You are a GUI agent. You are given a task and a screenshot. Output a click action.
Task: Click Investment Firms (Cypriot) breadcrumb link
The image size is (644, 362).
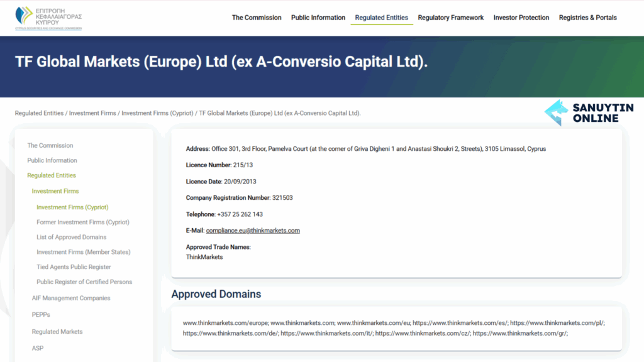[x=157, y=113]
